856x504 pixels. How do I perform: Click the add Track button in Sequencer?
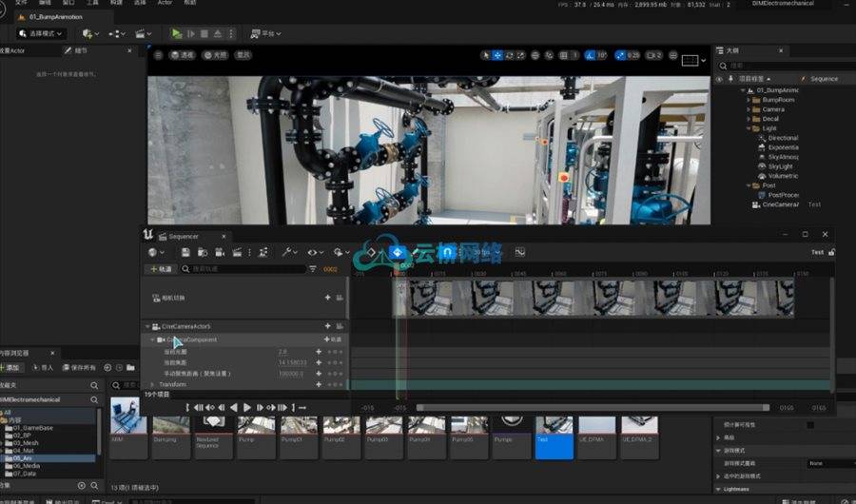[161, 269]
